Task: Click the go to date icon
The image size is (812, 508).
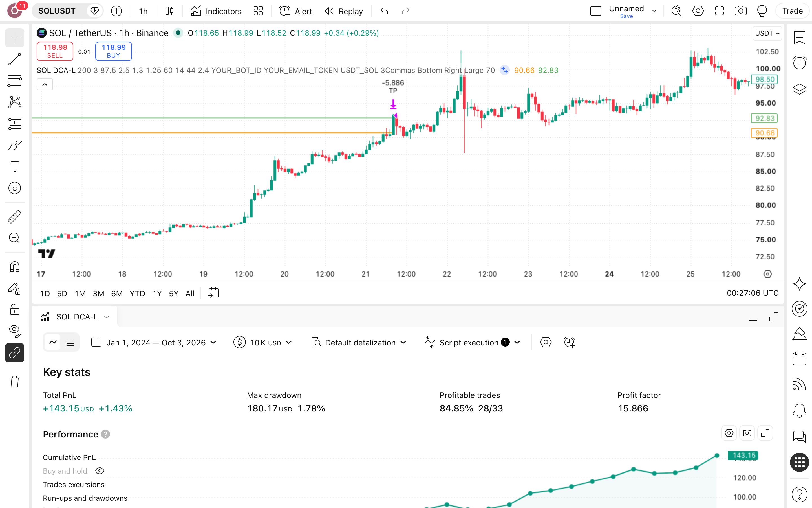Action: click(x=213, y=293)
